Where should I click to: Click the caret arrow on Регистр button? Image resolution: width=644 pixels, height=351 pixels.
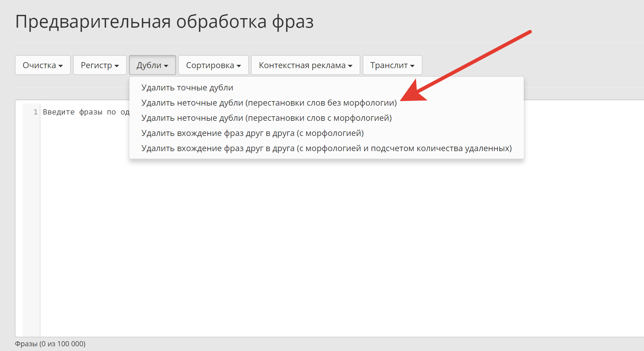tap(117, 66)
